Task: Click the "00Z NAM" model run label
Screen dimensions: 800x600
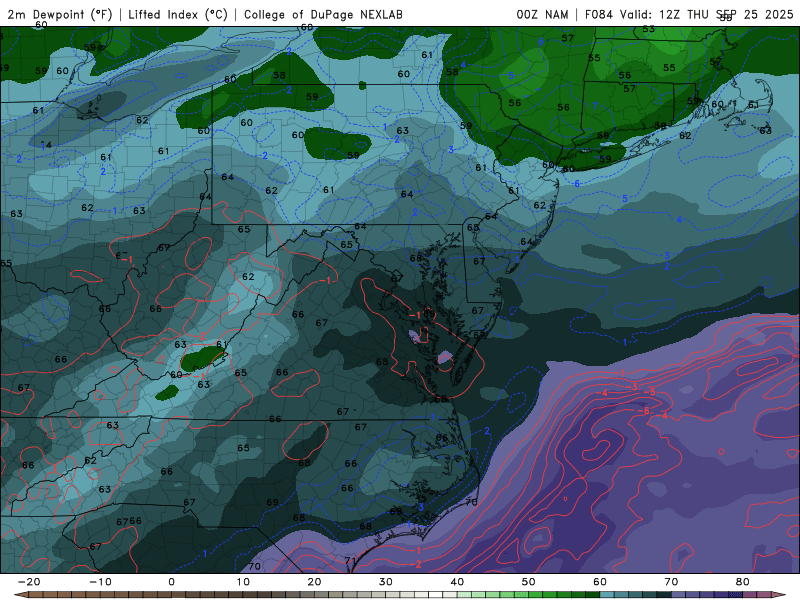Action: [x=542, y=14]
